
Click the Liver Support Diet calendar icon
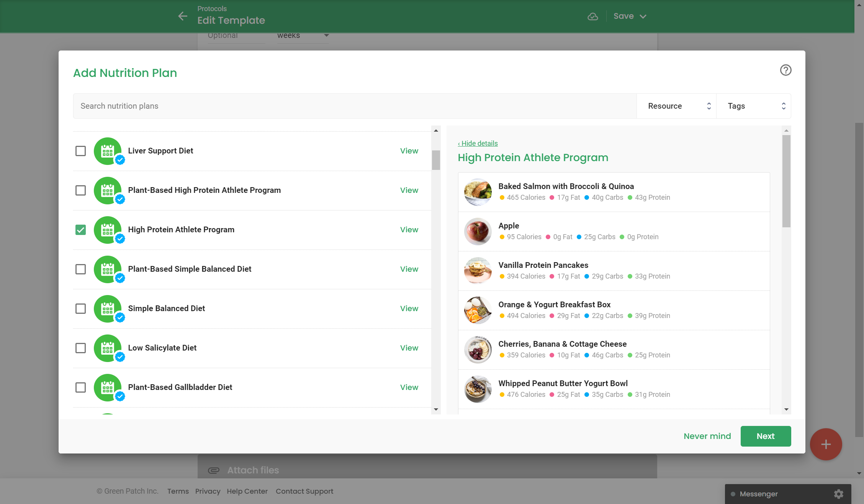coord(108,151)
